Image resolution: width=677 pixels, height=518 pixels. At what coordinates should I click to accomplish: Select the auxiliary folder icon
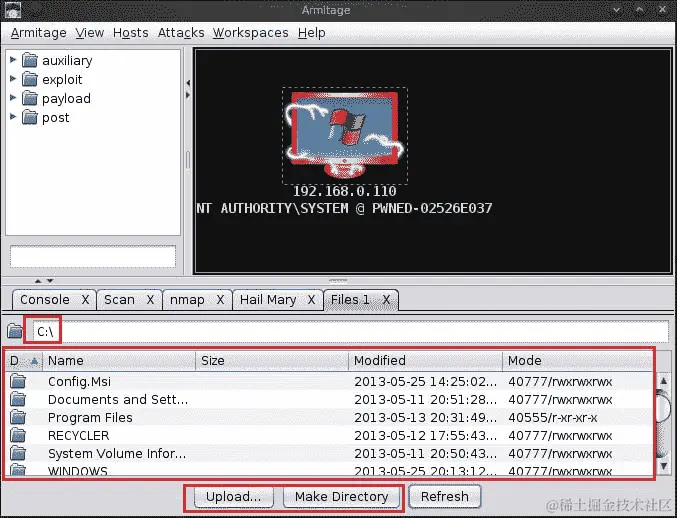point(29,60)
